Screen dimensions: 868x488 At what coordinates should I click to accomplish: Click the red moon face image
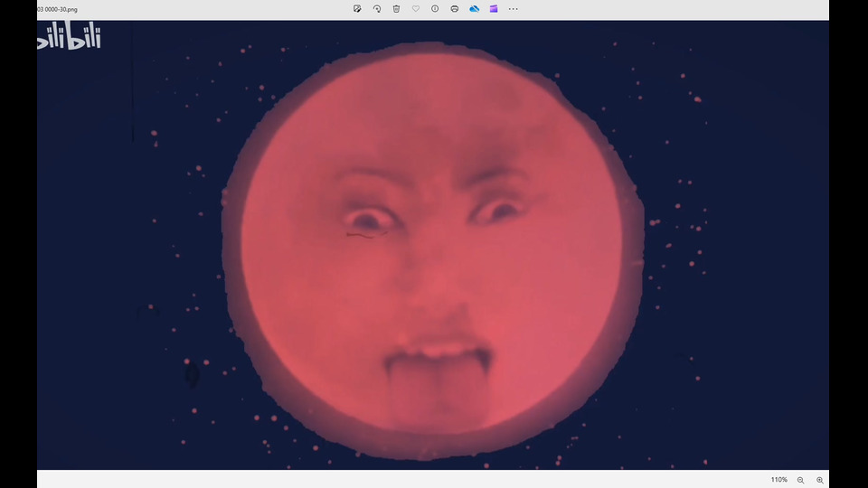point(433,245)
